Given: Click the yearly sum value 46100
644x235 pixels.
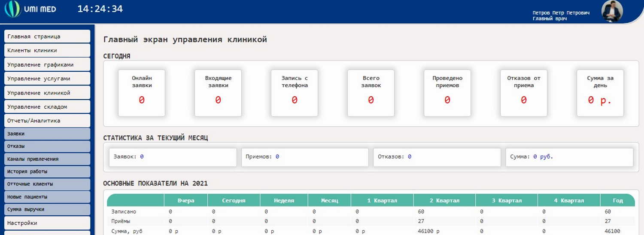Looking at the screenshot, I should pyautogui.click(x=612, y=231).
